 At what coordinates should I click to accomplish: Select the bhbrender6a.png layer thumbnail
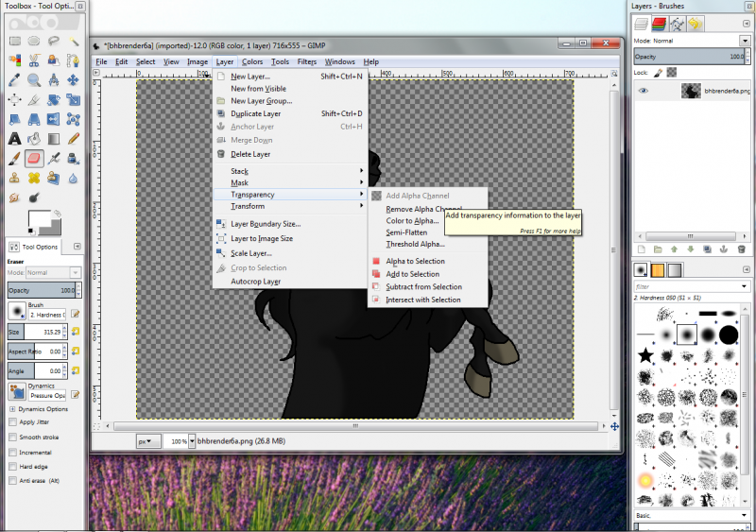click(691, 91)
